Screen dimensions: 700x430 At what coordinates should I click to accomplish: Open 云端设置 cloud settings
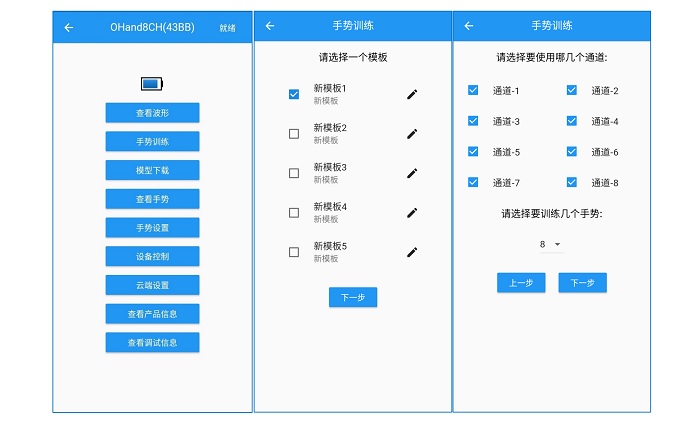[x=152, y=285]
